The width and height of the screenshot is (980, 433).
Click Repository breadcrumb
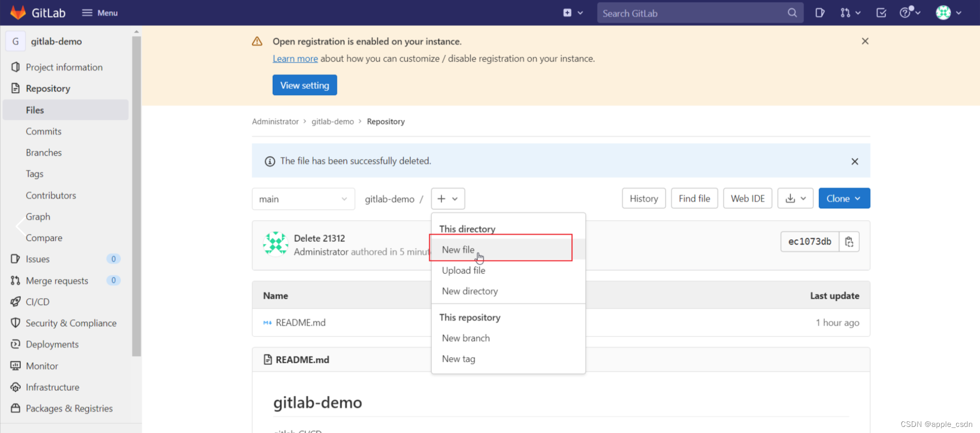click(x=386, y=121)
